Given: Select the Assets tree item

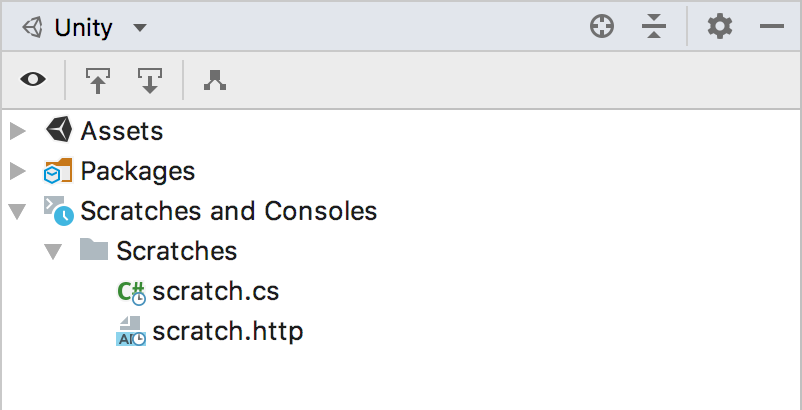Looking at the screenshot, I should tap(122, 131).
